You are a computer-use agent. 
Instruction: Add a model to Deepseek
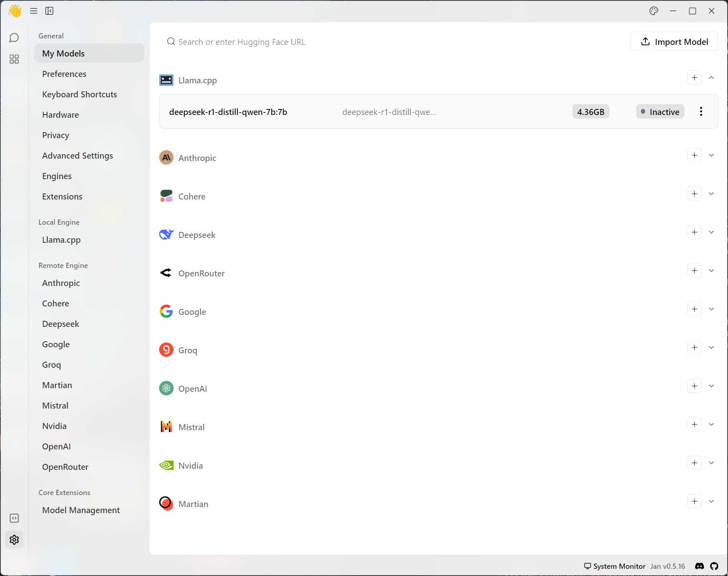coord(694,232)
